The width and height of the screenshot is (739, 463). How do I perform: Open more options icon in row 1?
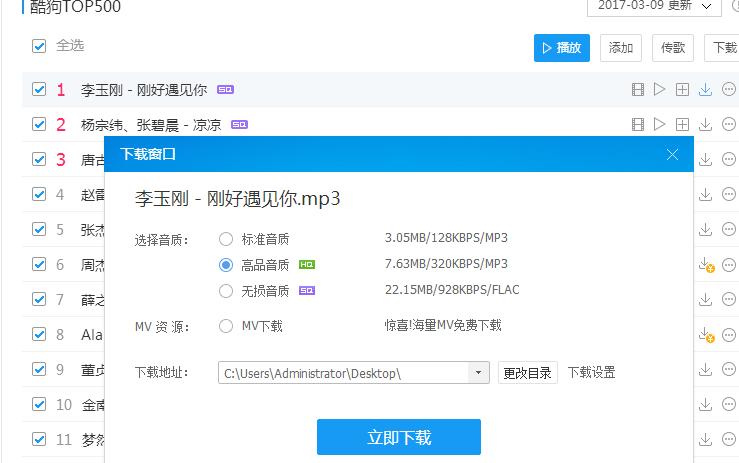729,89
